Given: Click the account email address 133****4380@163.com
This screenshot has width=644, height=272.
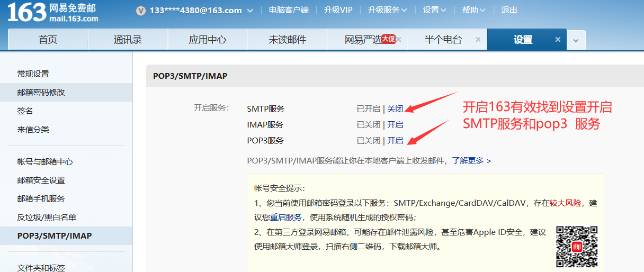Looking at the screenshot, I should tap(195, 11).
